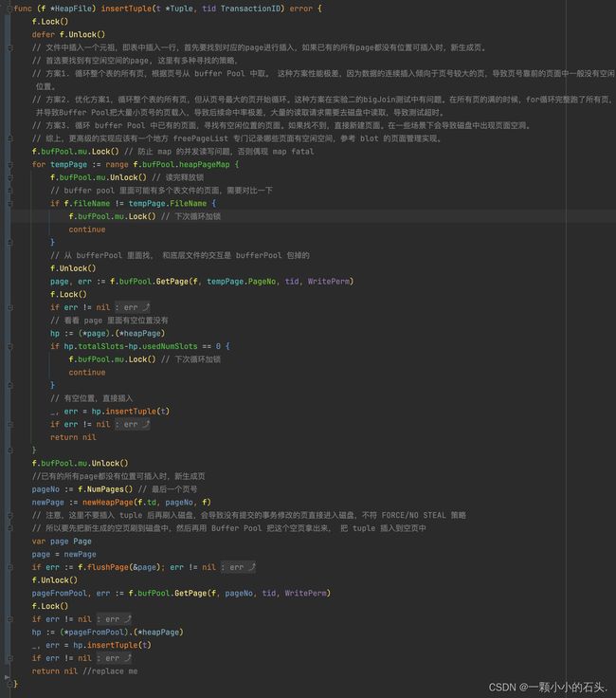Click 'hp.usedNumSlots' in the condition
Viewport: 616px width, 698px height.
163,346
